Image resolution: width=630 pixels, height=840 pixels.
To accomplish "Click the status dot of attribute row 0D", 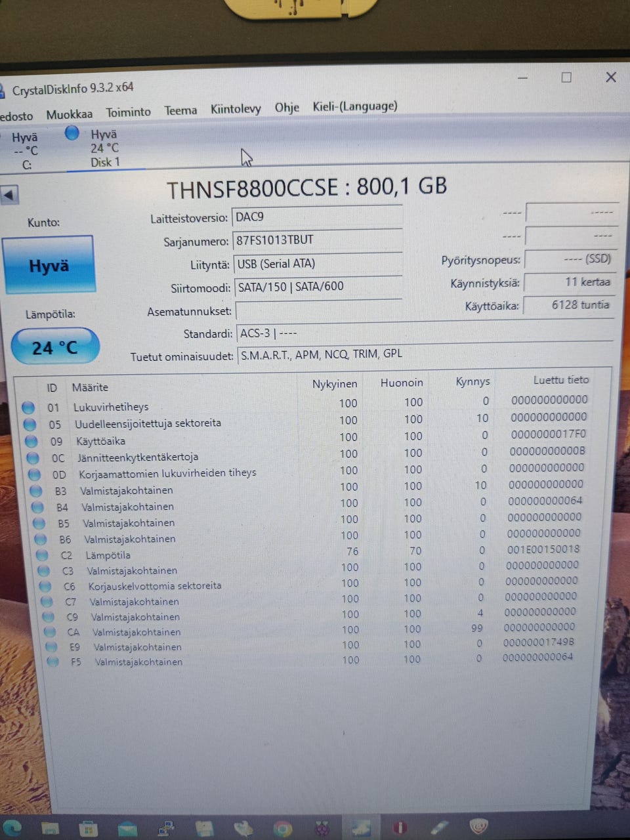I will pyautogui.click(x=34, y=474).
